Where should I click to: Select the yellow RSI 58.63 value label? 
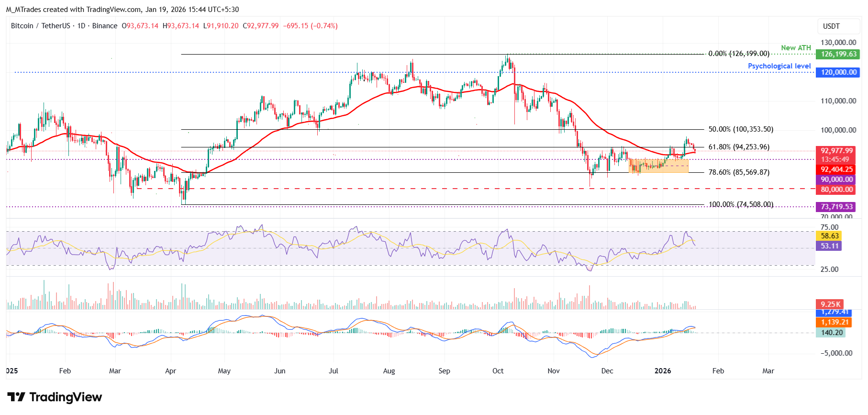(829, 236)
